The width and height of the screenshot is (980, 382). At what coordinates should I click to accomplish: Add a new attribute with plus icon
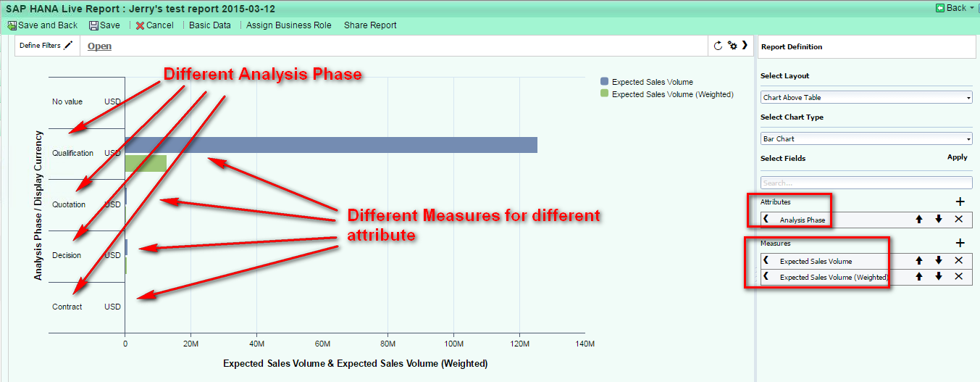click(960, 202)
